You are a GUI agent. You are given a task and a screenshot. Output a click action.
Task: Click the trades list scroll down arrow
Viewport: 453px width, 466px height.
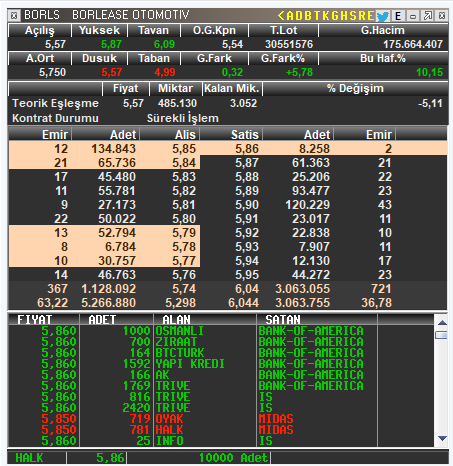(x=442, y=438)
